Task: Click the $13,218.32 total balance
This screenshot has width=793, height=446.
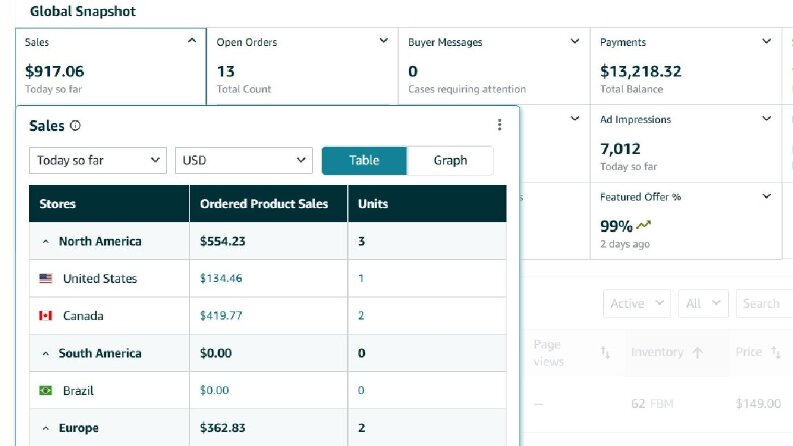Action: pyautogui.click(x=641, y=71)
